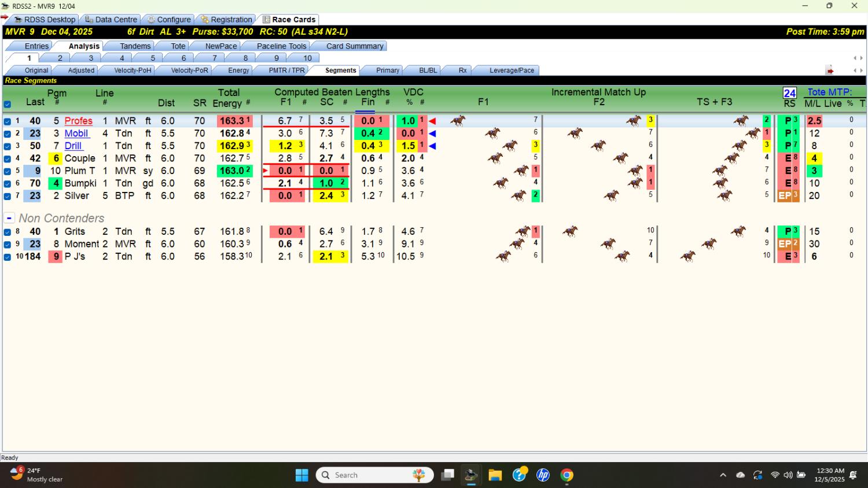The height and width of the screenshot is (488, 868).
Task: Open HP app from taskbar
Action: 543,475
